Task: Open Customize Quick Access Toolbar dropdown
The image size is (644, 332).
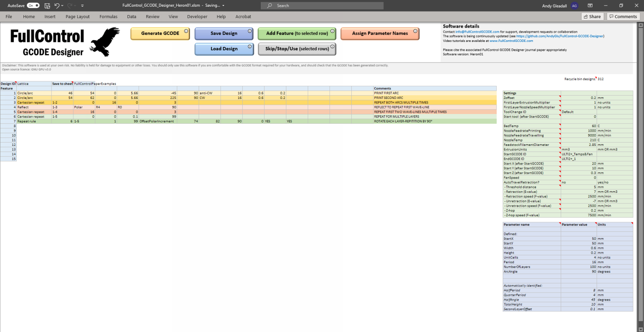Action: click(x=82, y=6)
